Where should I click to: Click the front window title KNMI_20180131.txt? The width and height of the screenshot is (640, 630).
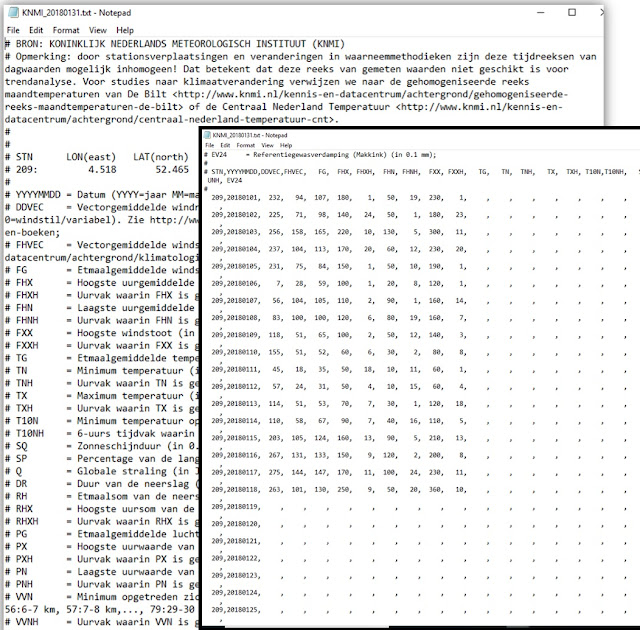[236, 135]
